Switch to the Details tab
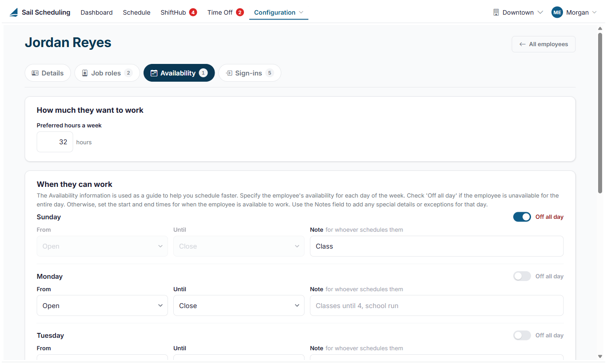This screenshot has width=607, height=364. (48, 73)
